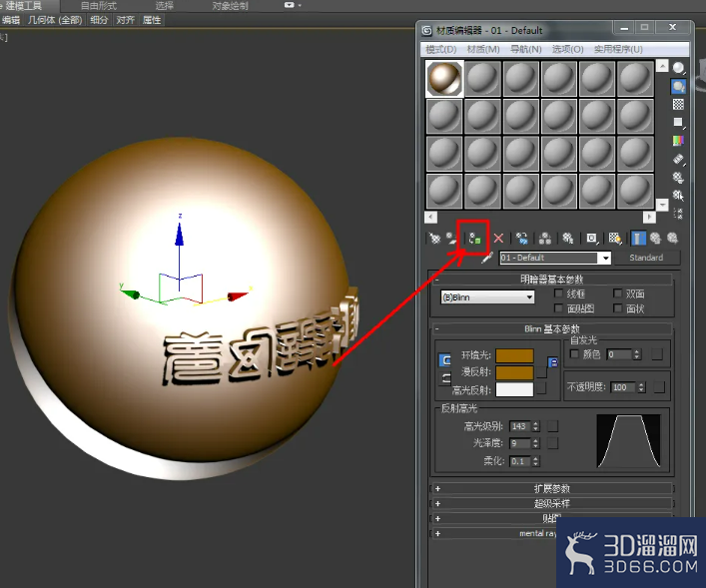Open the (B)Blinn shader dropdown
706x588 pixels.
(x=487, y=297)
